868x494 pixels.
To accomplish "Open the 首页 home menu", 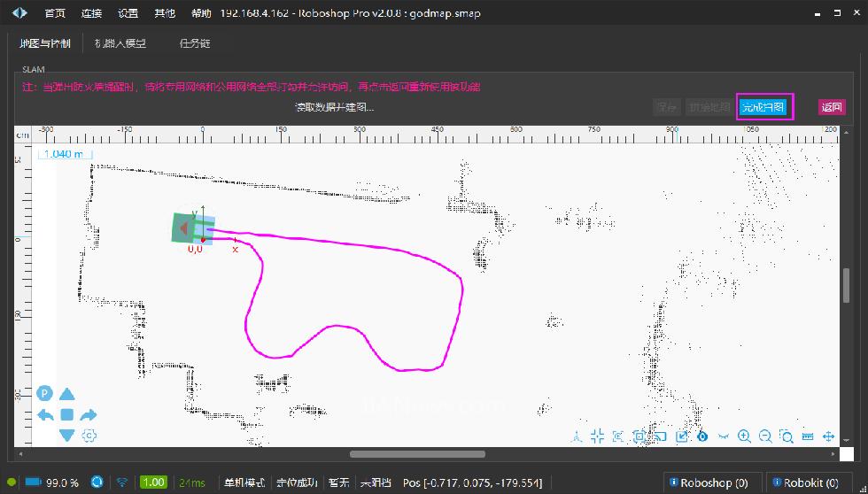I will (55, 14).
